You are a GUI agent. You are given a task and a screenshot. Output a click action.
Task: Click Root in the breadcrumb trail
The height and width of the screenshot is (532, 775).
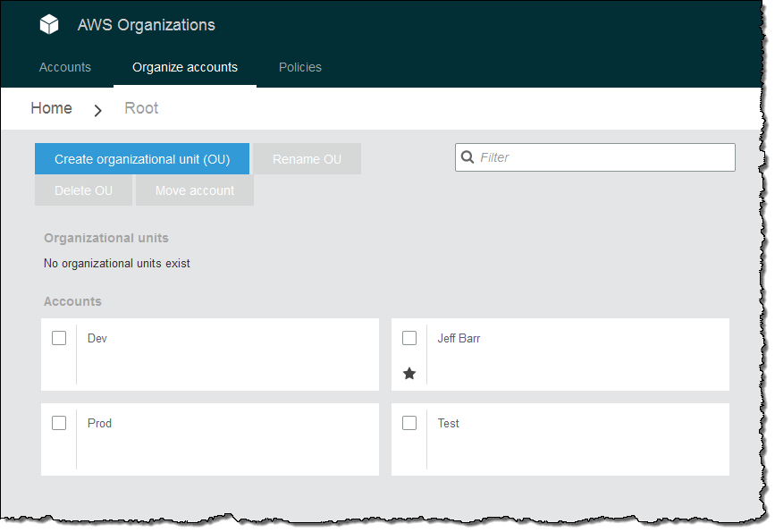141,108
